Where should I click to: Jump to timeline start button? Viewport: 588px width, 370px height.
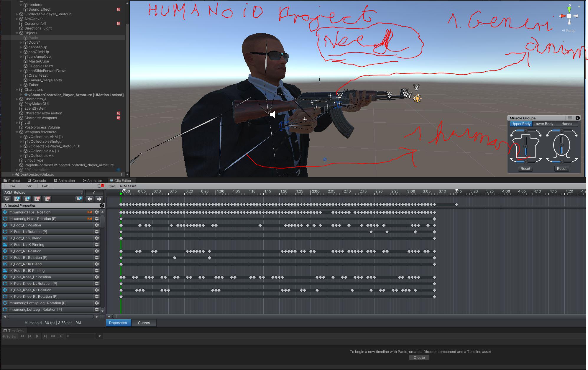click(22, 336)
